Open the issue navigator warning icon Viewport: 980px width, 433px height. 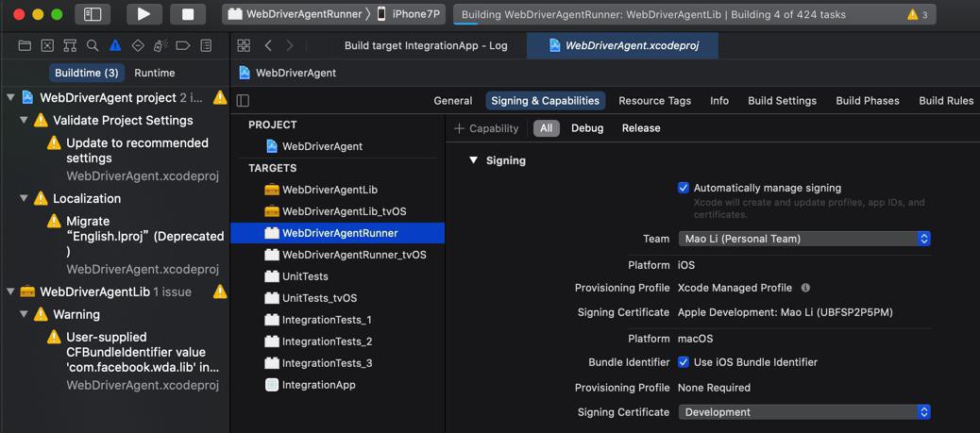pyautogui.click(x=115, y=45)
